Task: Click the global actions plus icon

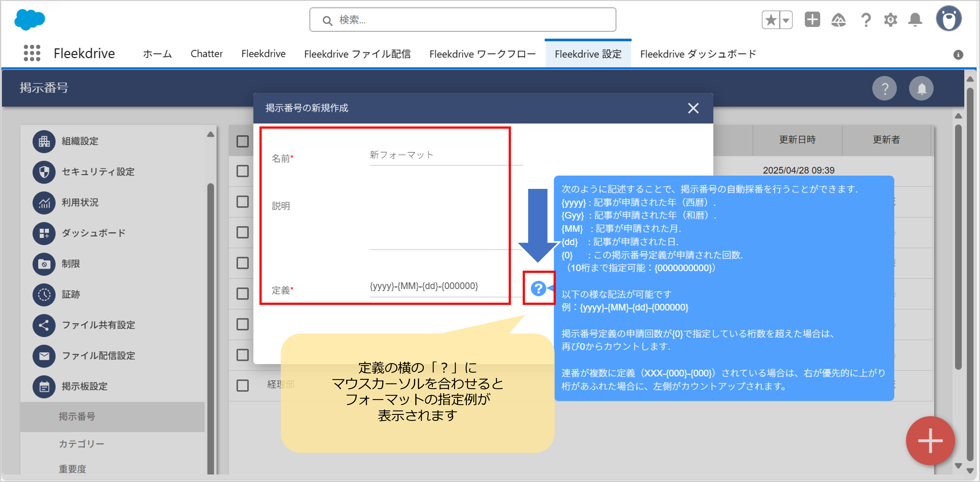Action: [x=812, y=19]
